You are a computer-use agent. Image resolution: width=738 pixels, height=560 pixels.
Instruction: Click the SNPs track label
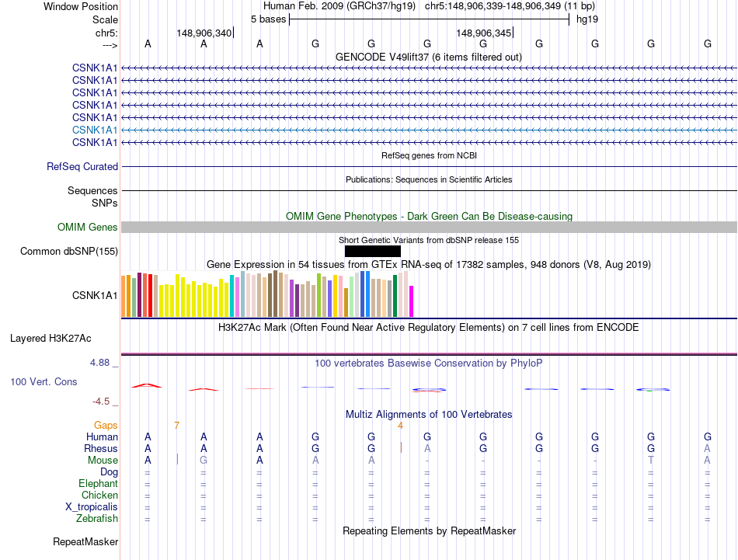(105, 203)
